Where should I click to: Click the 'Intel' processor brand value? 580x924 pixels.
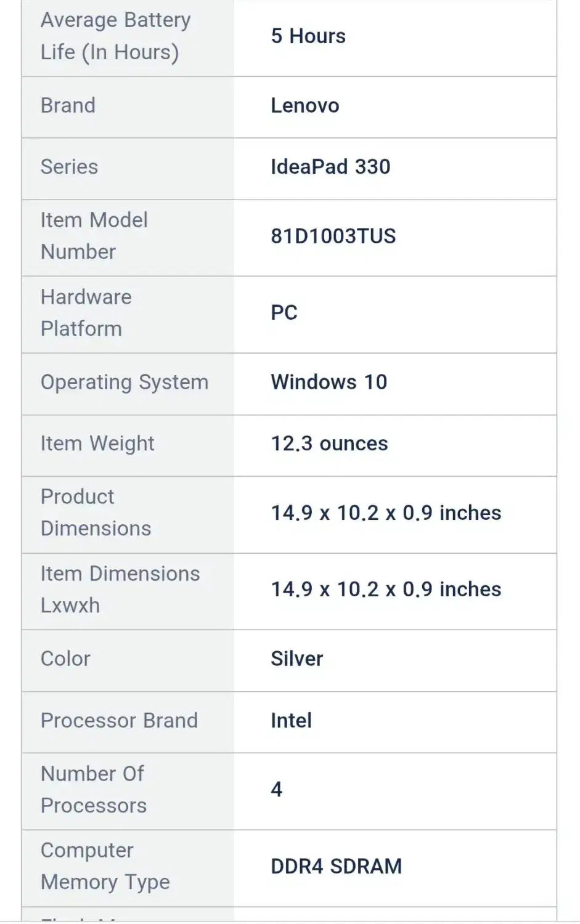[291, 721]
